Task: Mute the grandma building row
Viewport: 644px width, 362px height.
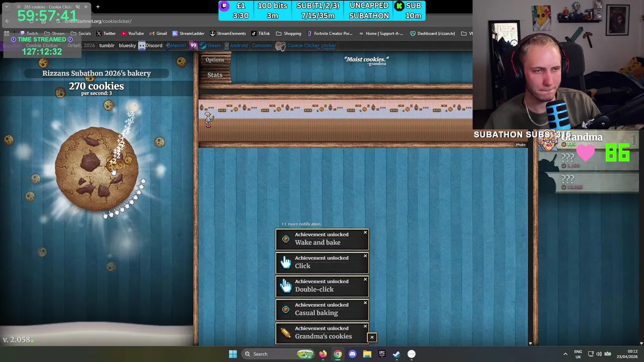Action: point(521,145)
